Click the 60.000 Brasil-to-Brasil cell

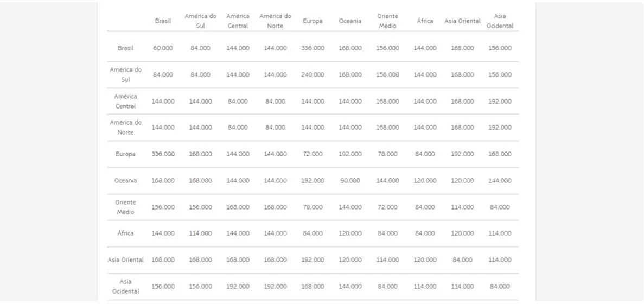point(163,48)
